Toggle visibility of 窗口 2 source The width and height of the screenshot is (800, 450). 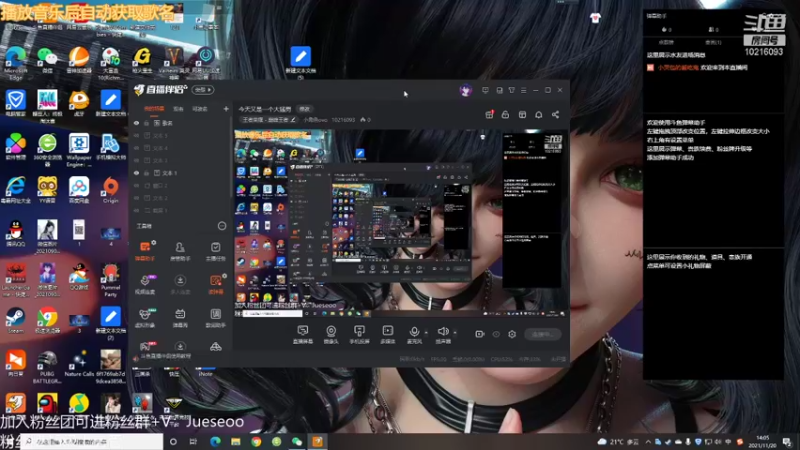point(136,186)
